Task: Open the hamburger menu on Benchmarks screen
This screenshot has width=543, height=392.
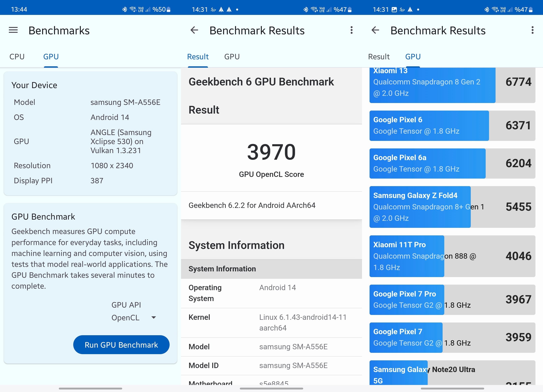Action: 13,30
